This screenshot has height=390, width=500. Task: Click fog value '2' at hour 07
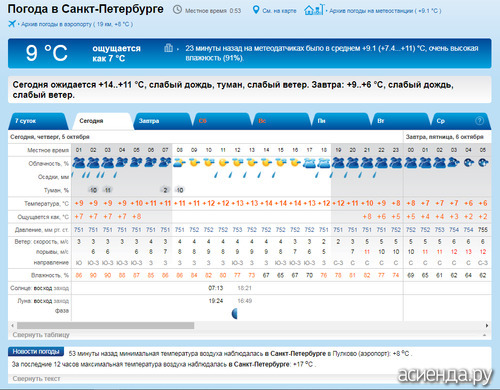tap(165, 190)
